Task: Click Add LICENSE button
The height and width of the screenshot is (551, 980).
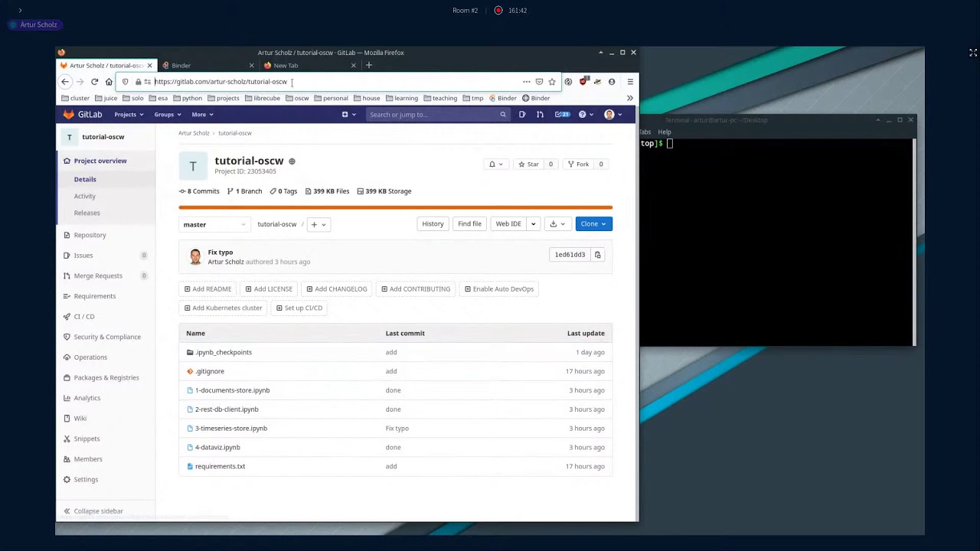Action: [269, 289]
